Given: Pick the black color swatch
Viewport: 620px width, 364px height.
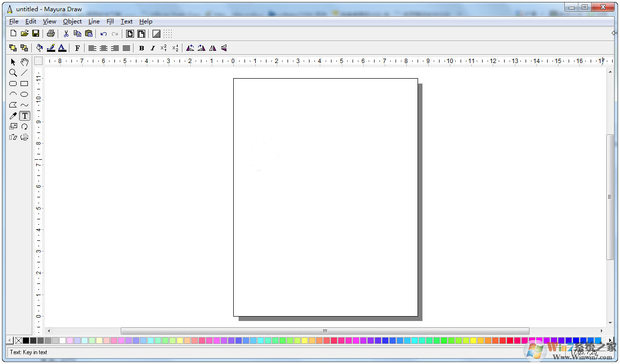Looking at the screenshot, I should coord(26,340).
